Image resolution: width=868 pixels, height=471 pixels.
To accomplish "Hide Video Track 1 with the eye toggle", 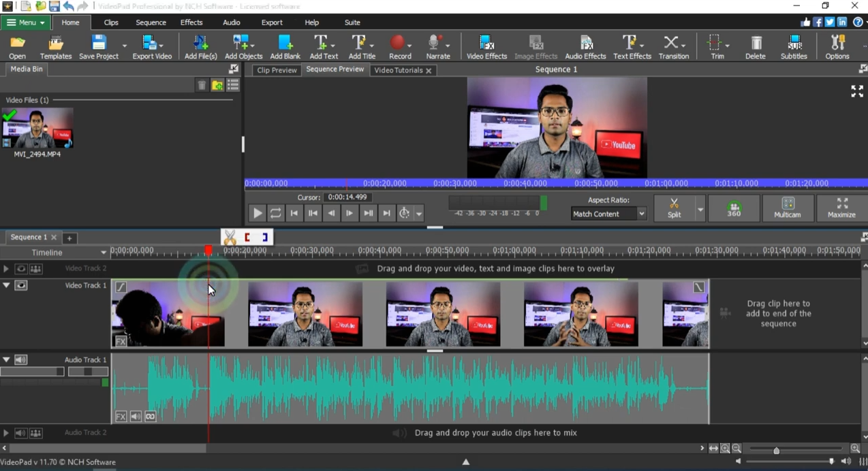I will (20, 285).
